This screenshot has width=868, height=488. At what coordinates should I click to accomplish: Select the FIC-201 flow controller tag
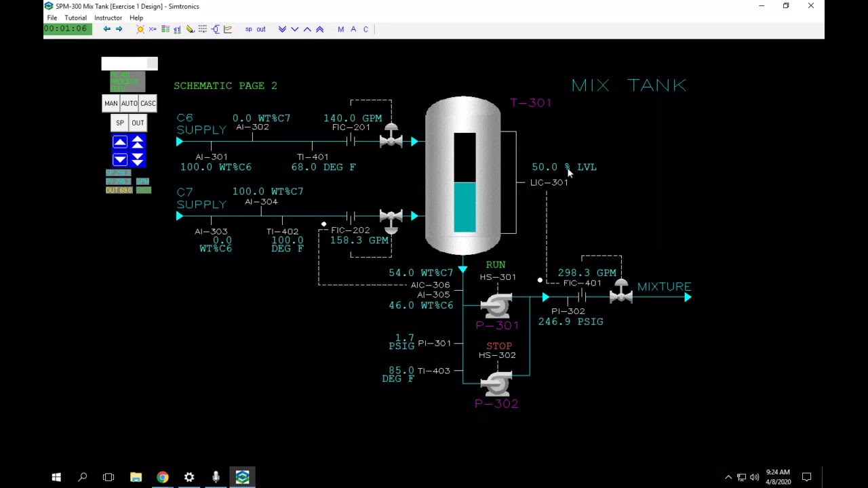tap(351, 127)
